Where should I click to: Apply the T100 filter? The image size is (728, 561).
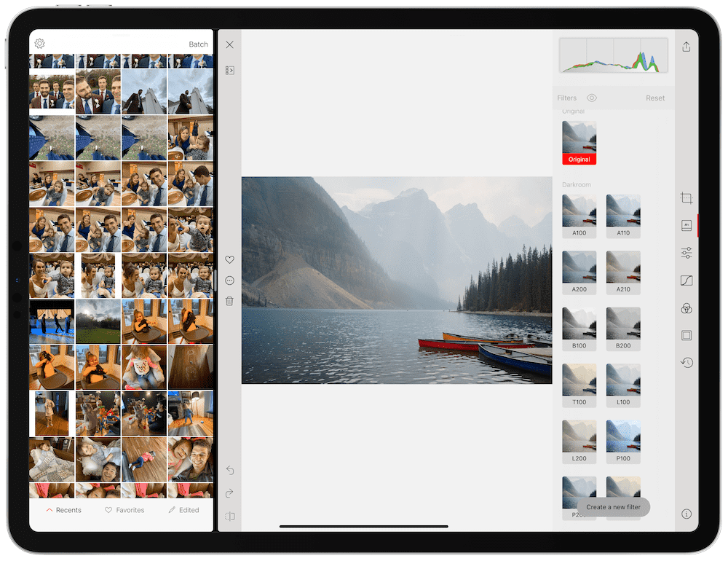tap(579, 385)
